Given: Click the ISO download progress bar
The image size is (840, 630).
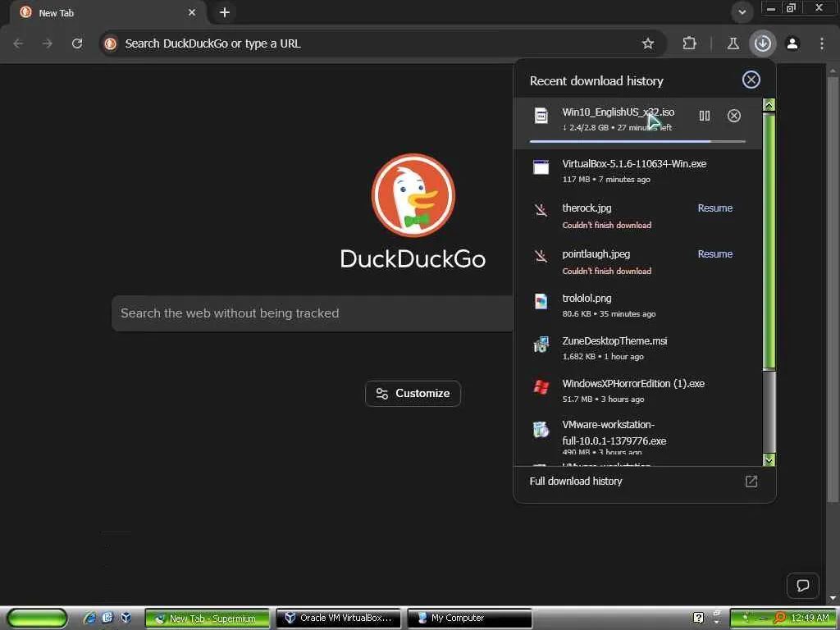Looking at the screenshot, I should 637,141.
